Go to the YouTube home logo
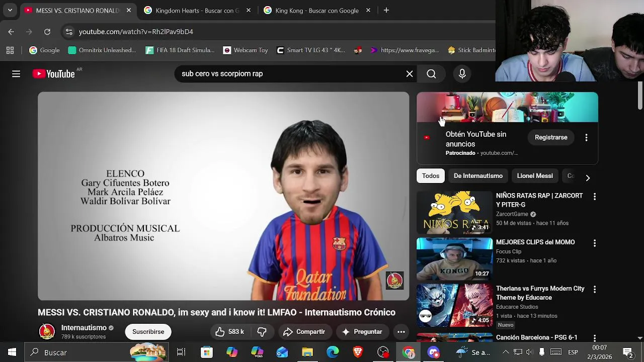This screenshot has width=644, height=362. point(54,74)
